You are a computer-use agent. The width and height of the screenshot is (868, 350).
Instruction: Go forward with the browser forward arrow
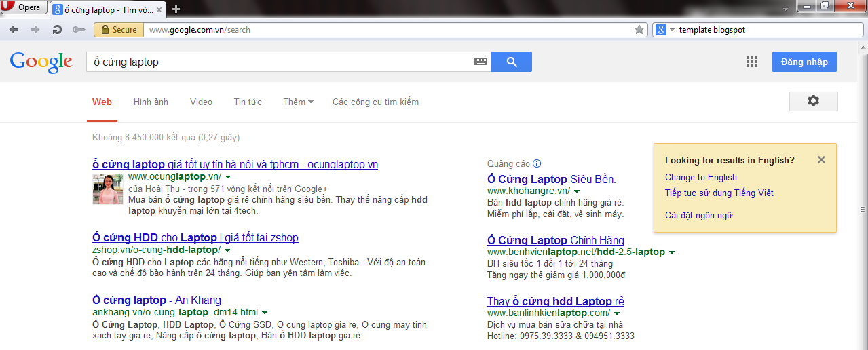coord(35,29)
